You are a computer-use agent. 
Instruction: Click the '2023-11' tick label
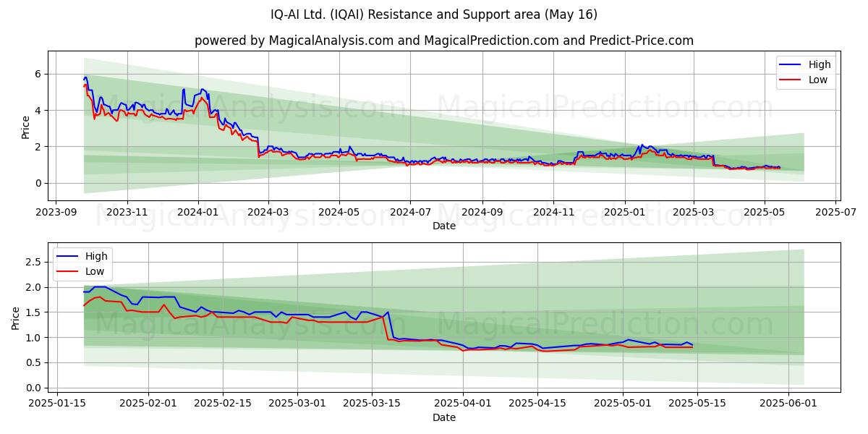click(127, 213)
